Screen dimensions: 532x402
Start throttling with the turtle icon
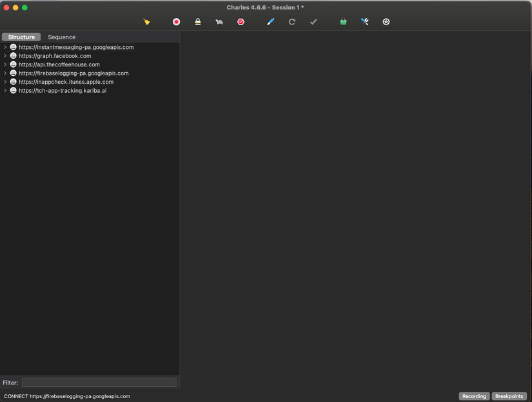pyautogui.click(x=219, y=21)
